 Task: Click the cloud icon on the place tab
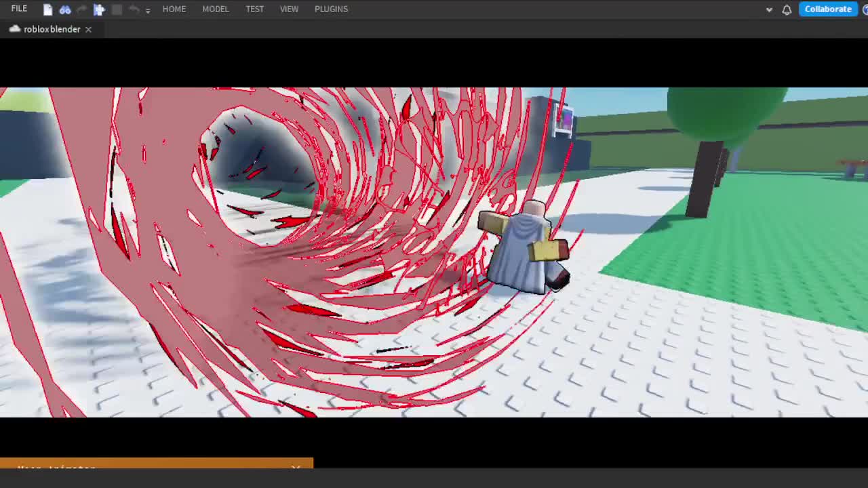[x=15, y=29]
